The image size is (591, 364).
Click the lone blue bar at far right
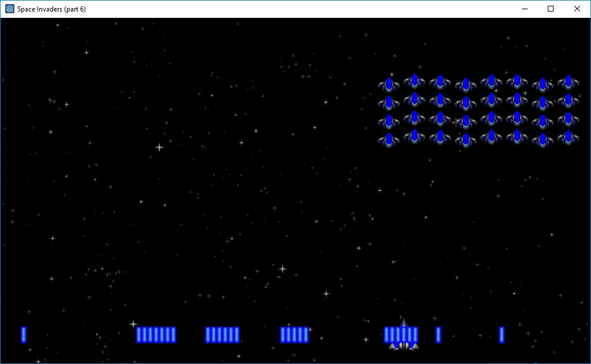coord(502,335)
